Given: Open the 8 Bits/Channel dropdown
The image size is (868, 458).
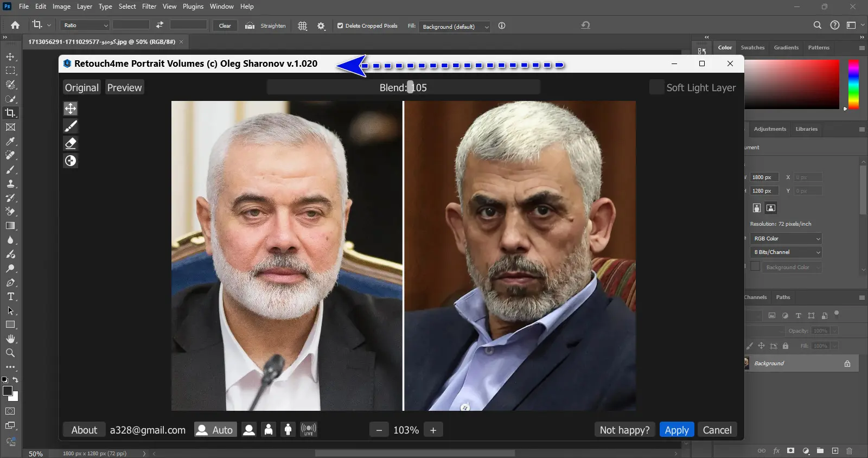Looking at the screenshot, I should pos(787,252).
